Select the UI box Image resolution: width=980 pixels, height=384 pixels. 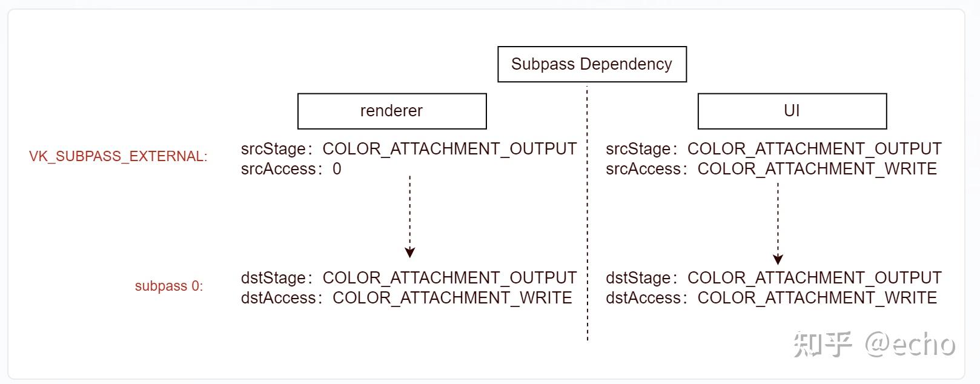tap(792, 111)
